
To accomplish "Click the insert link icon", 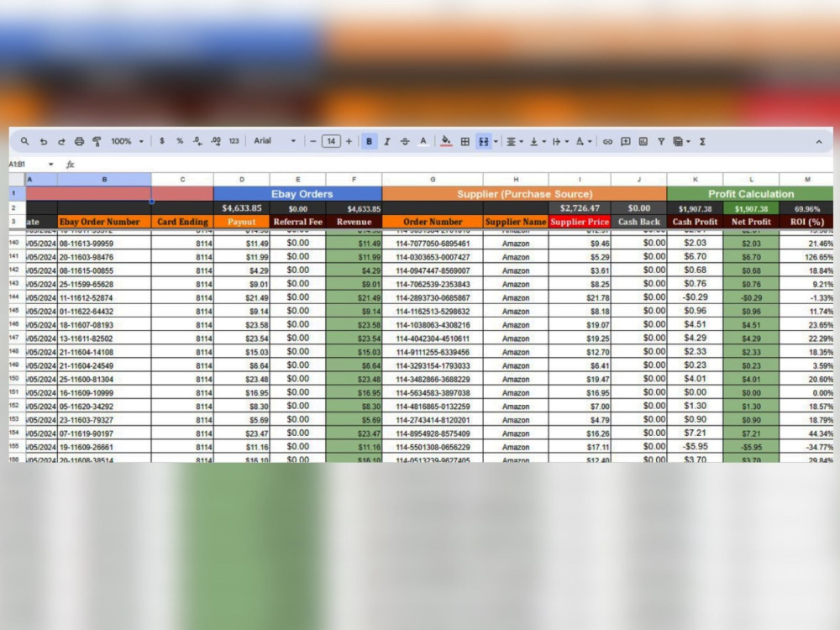I will click(x=607, y=141).
